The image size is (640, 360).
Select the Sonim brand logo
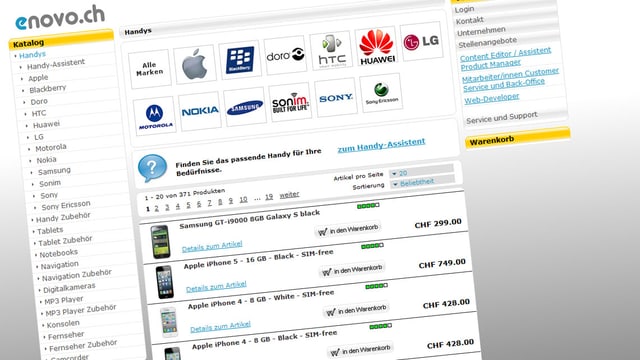click(290, 102)
